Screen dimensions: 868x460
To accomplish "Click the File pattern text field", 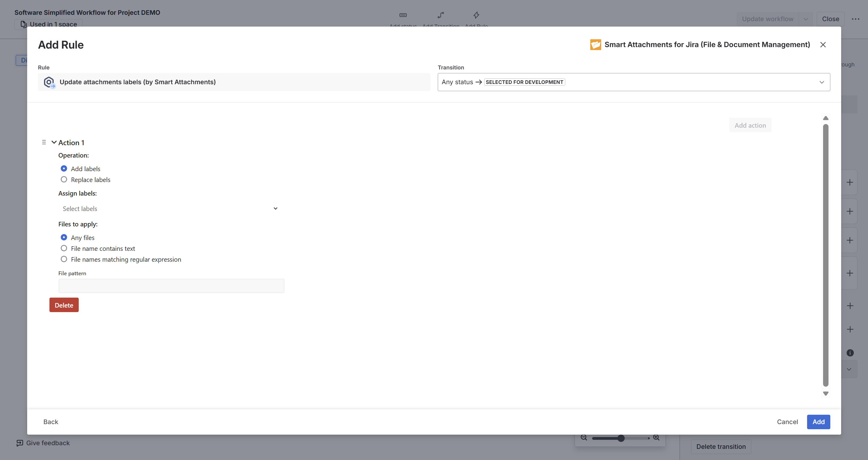I will click(x=171, y=286).
